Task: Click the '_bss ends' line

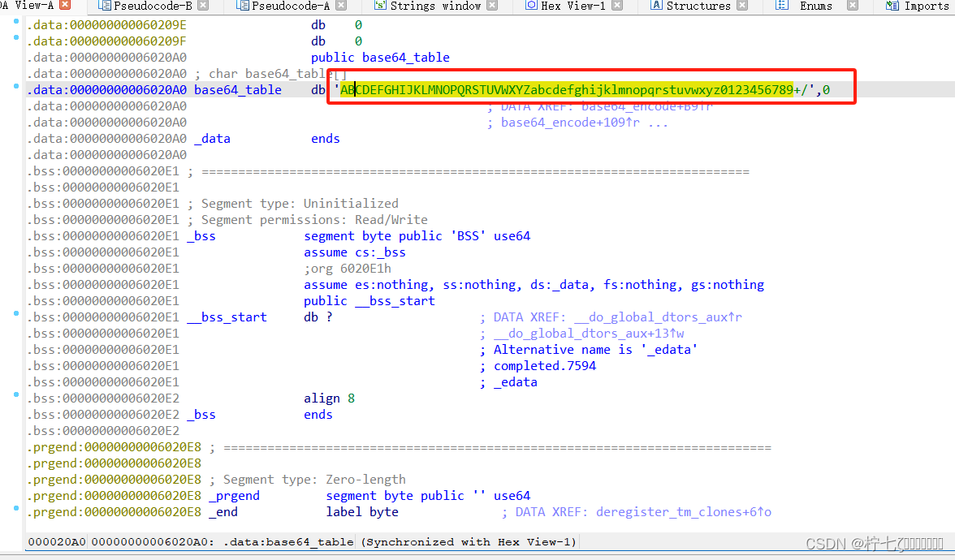Action: click(x=260, y=415)
